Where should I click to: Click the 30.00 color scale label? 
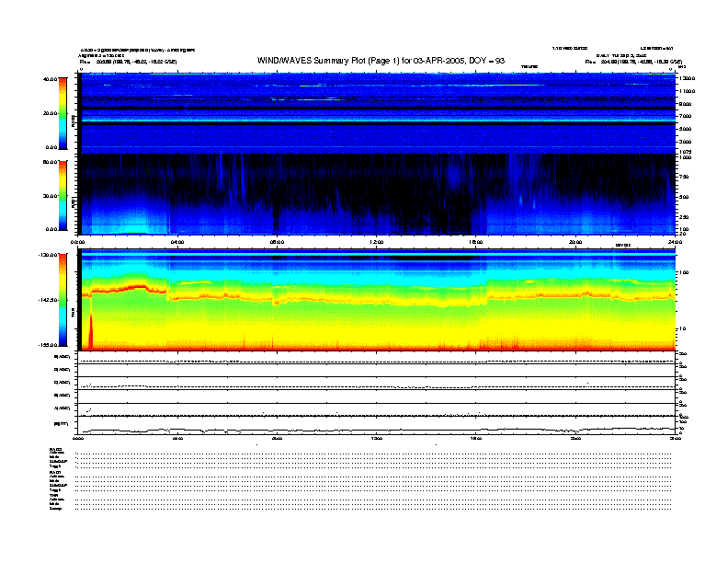point(50,196)
